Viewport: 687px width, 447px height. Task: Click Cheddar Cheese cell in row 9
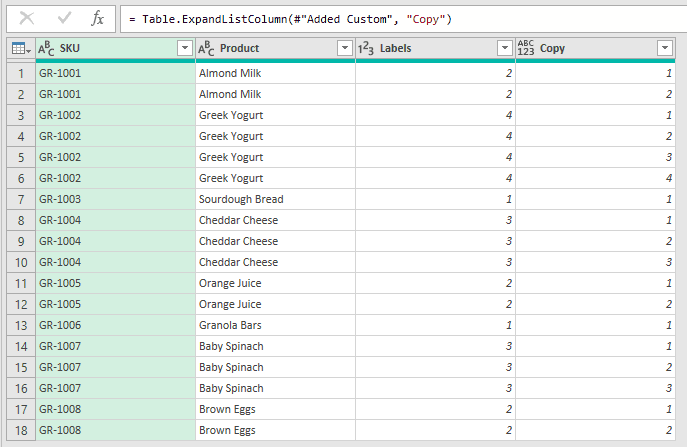[275, 241]
